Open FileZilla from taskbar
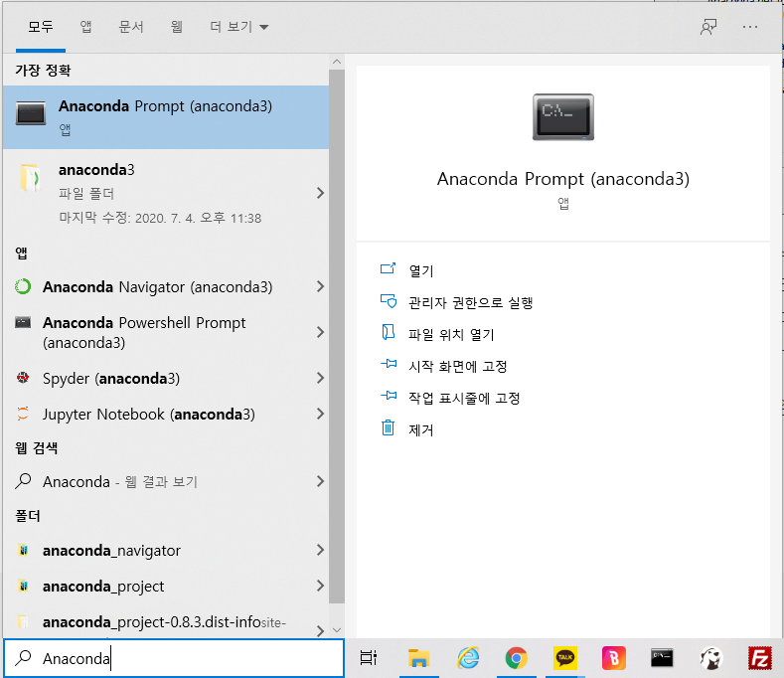 (760, 657)
